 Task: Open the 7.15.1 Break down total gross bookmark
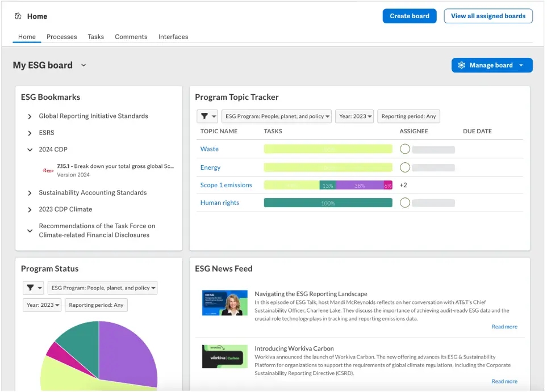click(x=115, y=166)
